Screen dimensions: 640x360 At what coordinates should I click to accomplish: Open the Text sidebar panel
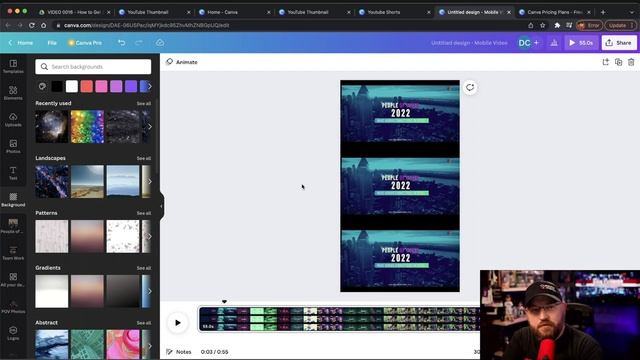(13, 173)
